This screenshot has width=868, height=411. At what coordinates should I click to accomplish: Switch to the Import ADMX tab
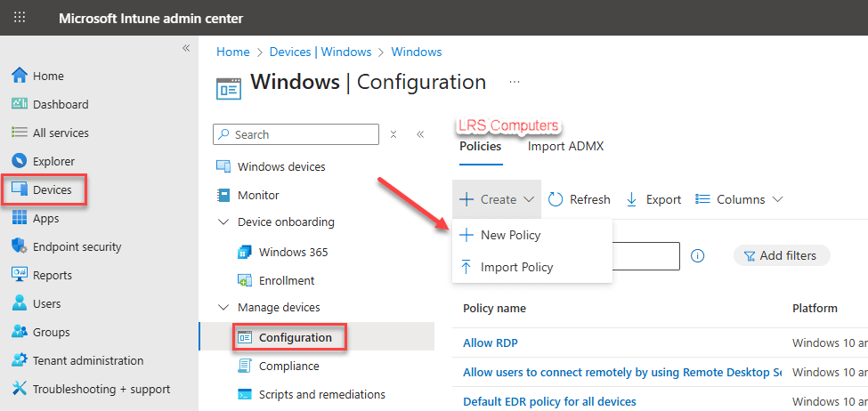click(x=565, y=146)
